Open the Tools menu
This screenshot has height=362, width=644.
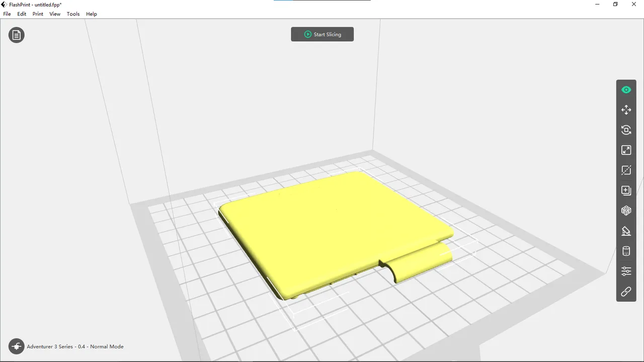pos(73,14)
